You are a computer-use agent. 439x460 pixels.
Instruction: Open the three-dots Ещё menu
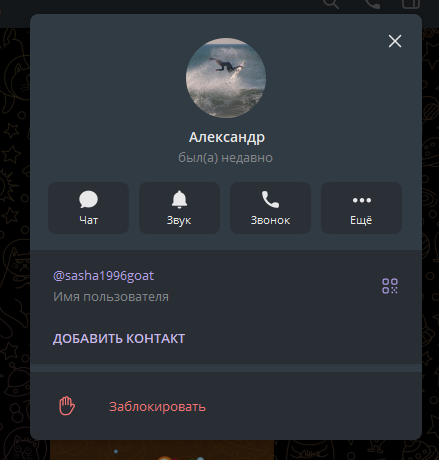click(362, 200)
